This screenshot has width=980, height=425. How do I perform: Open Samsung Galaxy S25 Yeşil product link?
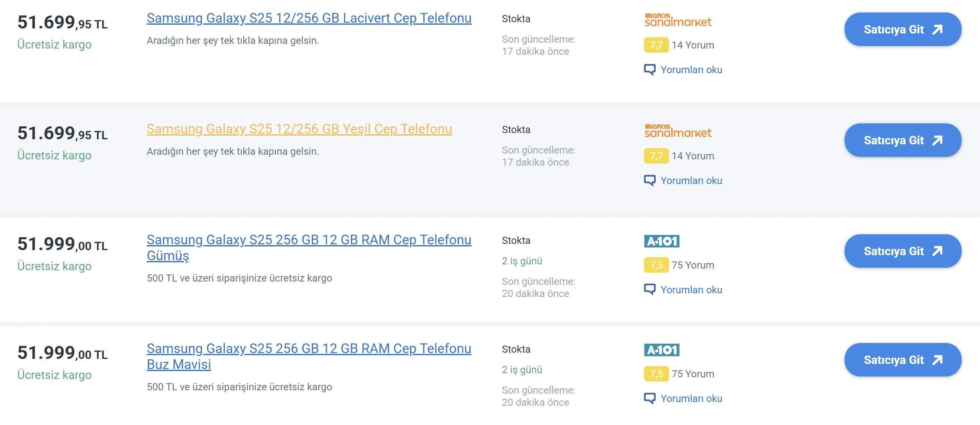(x=299, y=129)
